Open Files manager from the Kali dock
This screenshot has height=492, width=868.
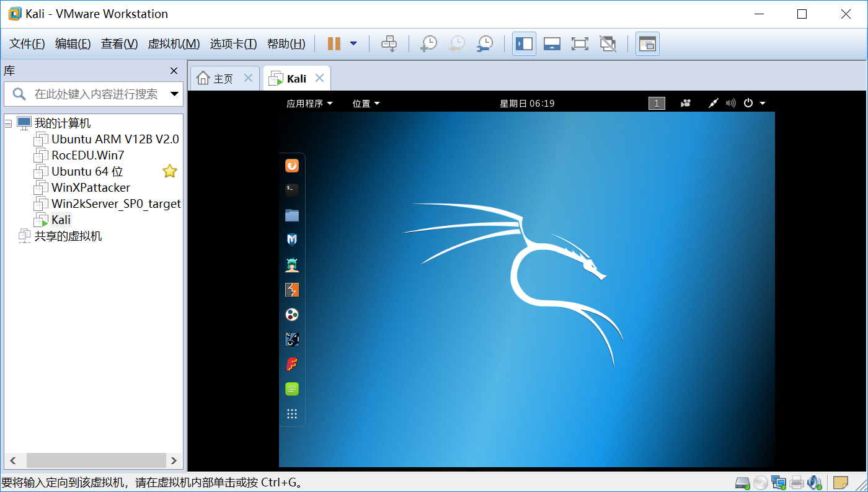[292, 215]
